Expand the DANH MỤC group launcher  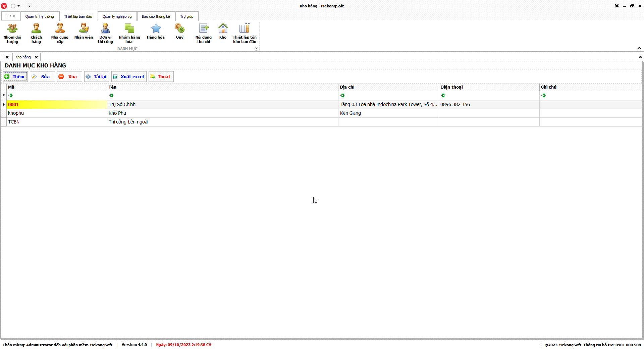pyautogui.click(x=256, y=49)
